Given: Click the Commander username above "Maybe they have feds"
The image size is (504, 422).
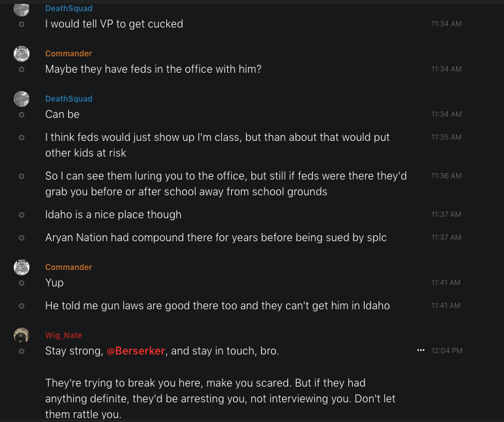Looking at the screenshot, I should (69, 54).
